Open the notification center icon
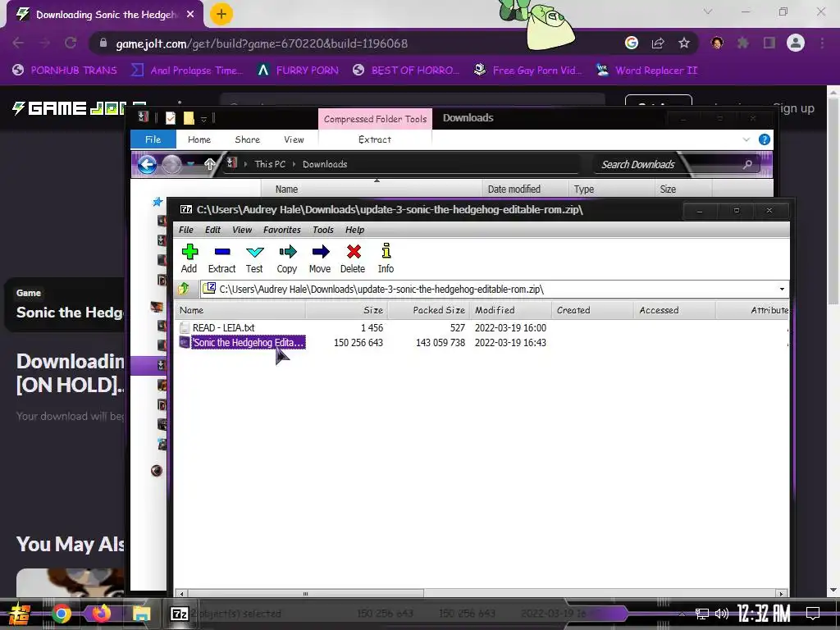This screenshot has height=630, width=840. pyautogui.click(x=813, y=614)
